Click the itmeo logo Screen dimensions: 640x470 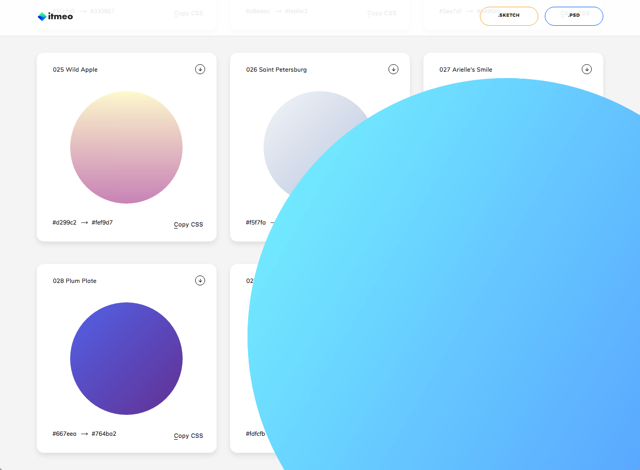pyautogui.click(x=55, y=16)
